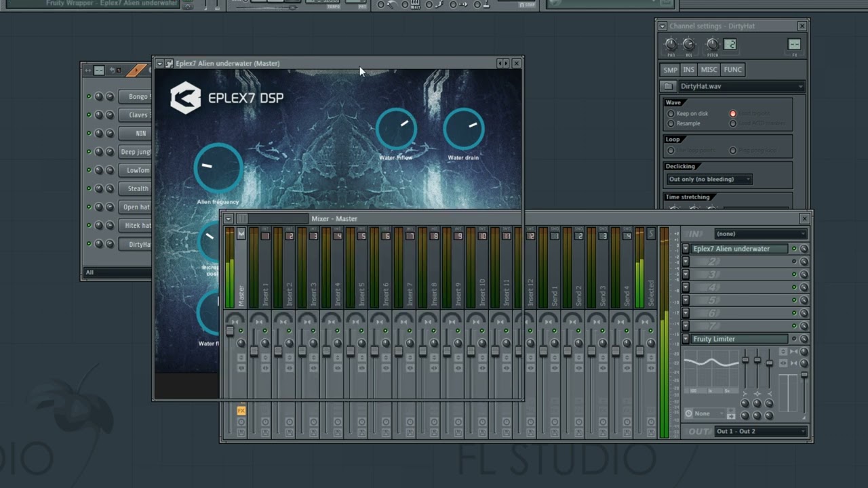The image size is (868, 488).
Task: Adjust the Water drain knob
Action: click(464, 129)
